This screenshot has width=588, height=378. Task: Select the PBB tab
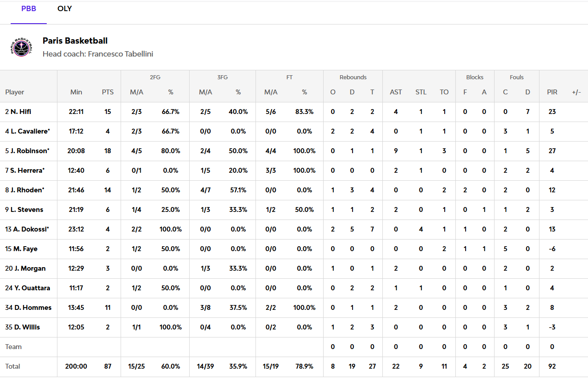28,9
